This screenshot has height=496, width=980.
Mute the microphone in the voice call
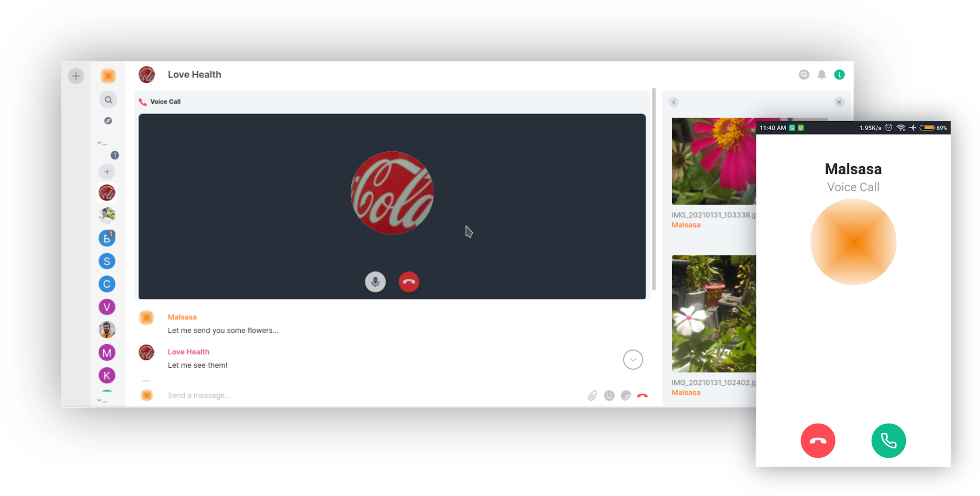tap(375, 282)
